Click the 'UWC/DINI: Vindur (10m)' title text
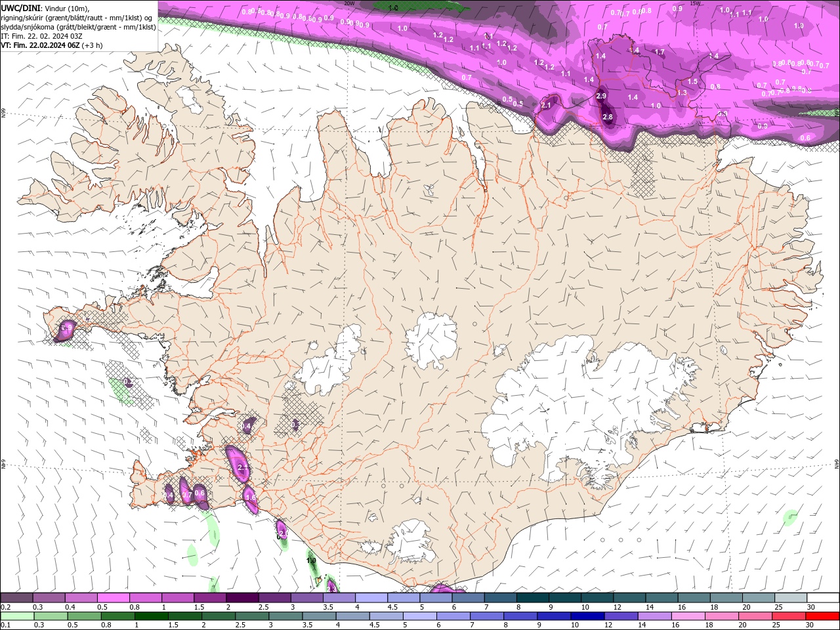 click(45, 8)
